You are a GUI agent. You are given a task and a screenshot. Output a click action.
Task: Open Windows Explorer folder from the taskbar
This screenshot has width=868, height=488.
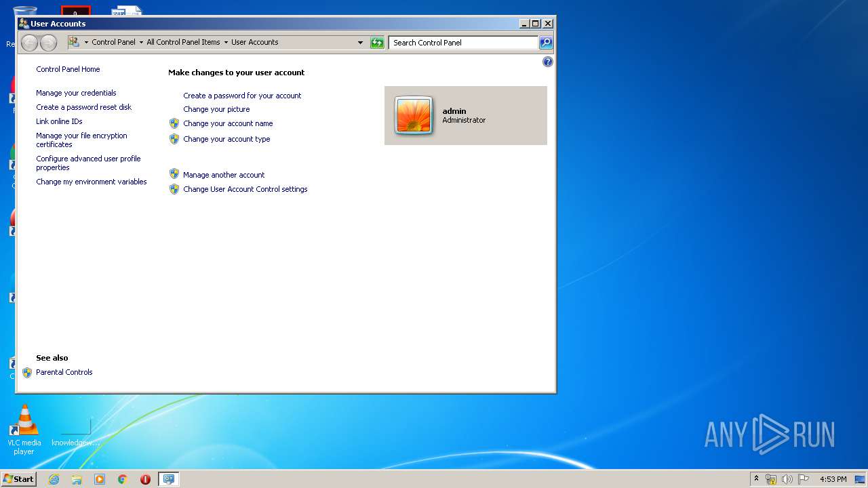77,479
